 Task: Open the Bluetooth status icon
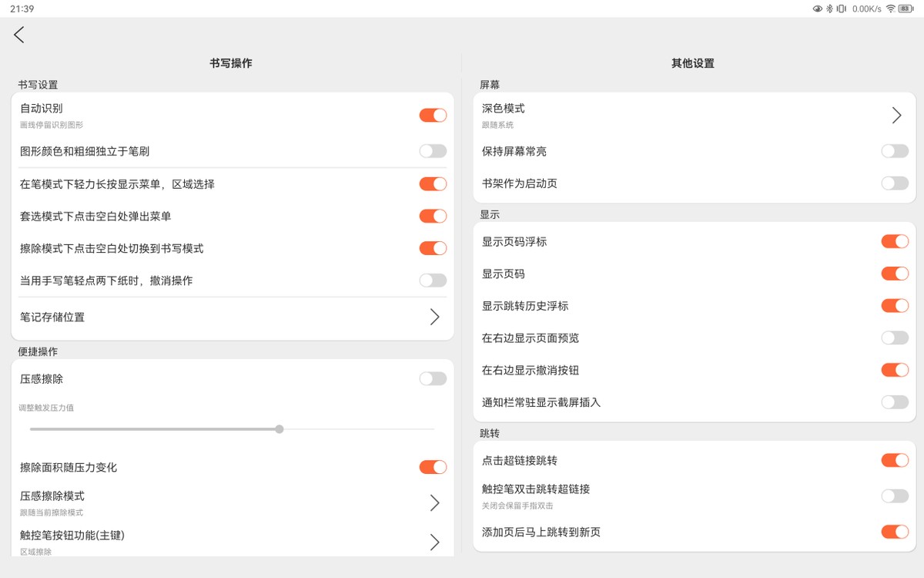(829, 8)
